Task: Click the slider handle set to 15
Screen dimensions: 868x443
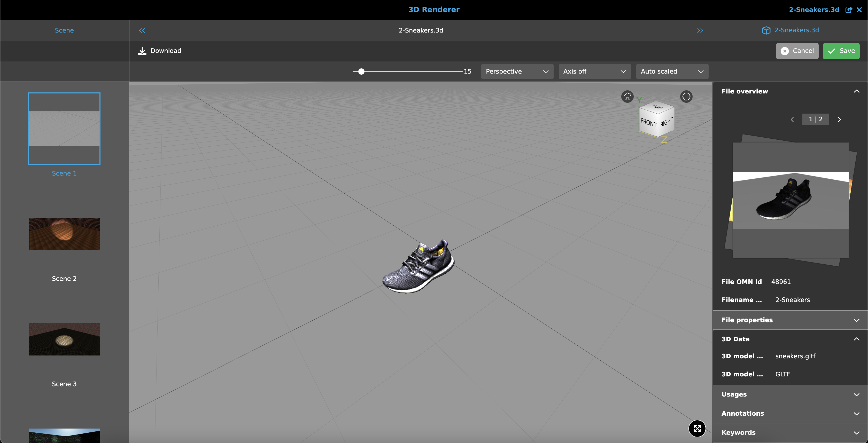Action: tap(361, 71)
